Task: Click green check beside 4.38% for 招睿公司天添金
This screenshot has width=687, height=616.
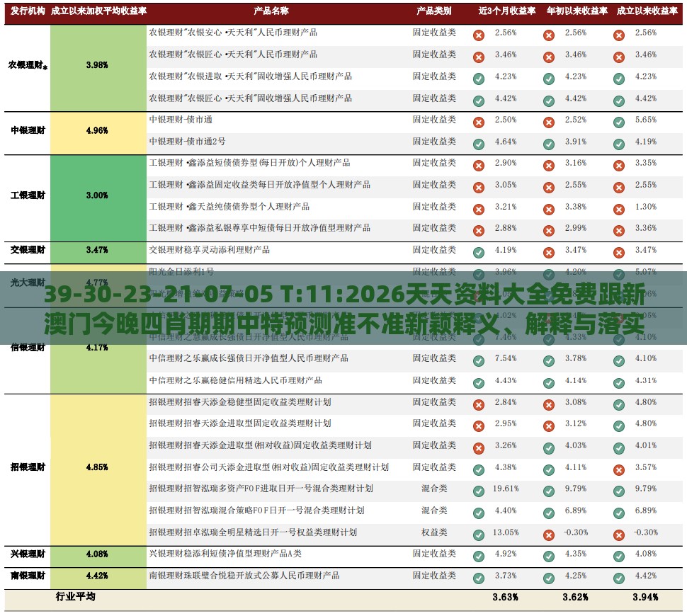Action: [479, 470]
